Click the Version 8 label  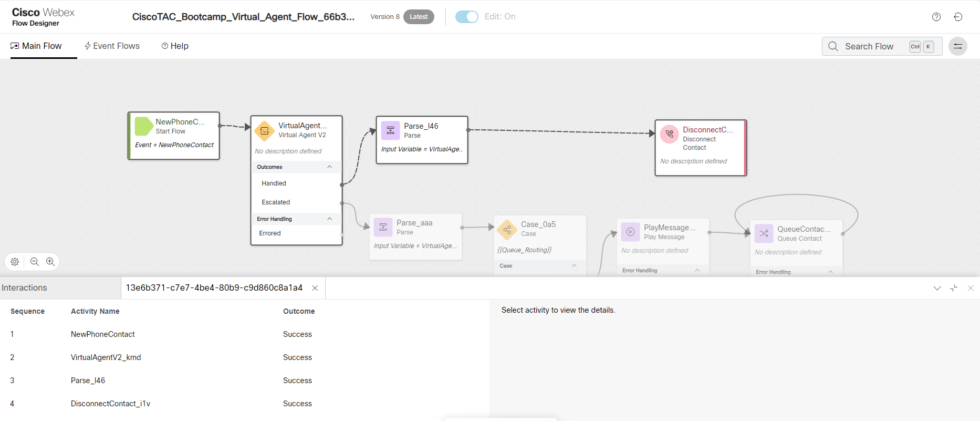pos(385,17)
